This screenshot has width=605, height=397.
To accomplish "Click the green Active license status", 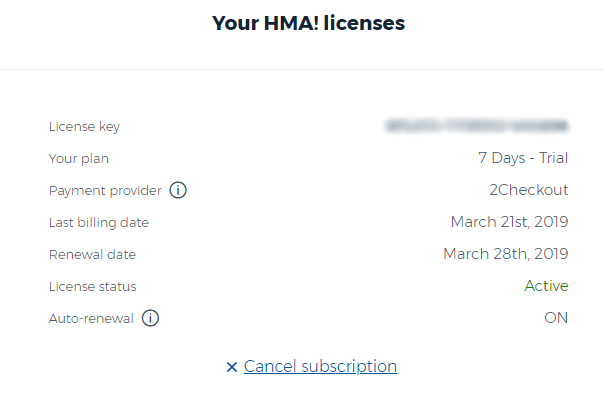I will click(x=546, y=286).
